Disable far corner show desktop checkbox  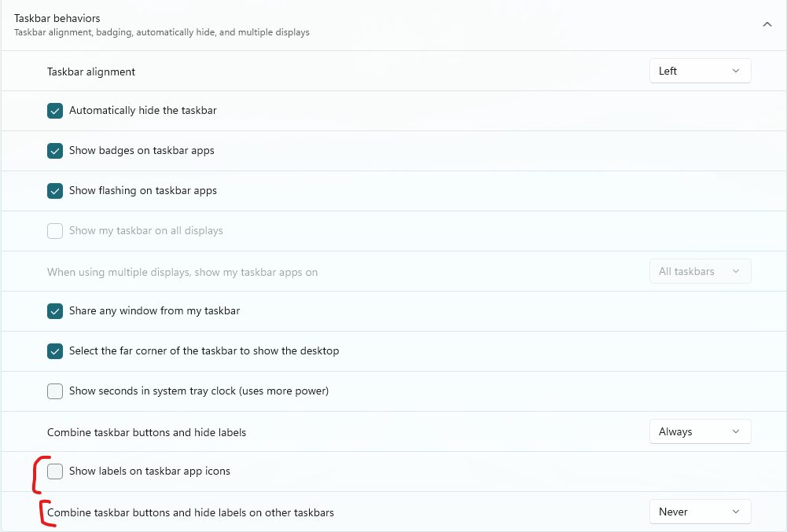(x=55, y=351)
